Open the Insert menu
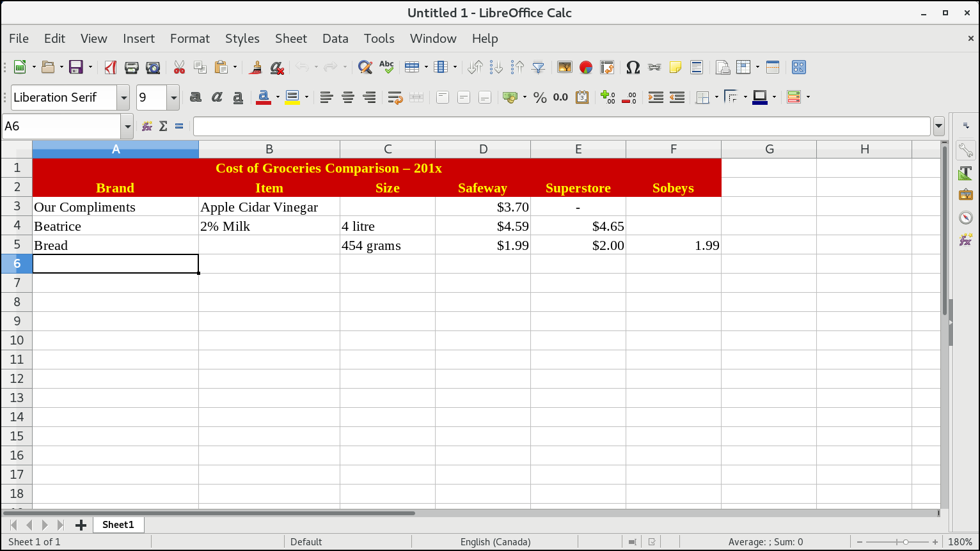This screenshot has height=551, width=980. 139,38
